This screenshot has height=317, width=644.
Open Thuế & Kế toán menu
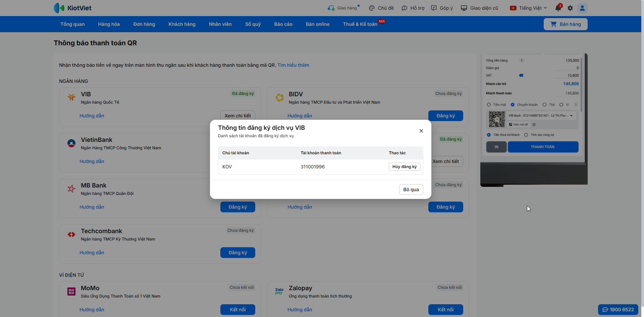(360, 24)
